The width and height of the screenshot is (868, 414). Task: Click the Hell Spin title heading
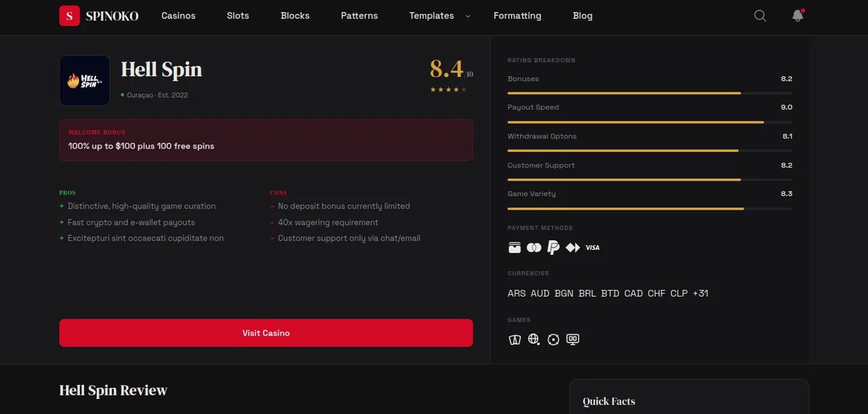(x=161, y=70)
